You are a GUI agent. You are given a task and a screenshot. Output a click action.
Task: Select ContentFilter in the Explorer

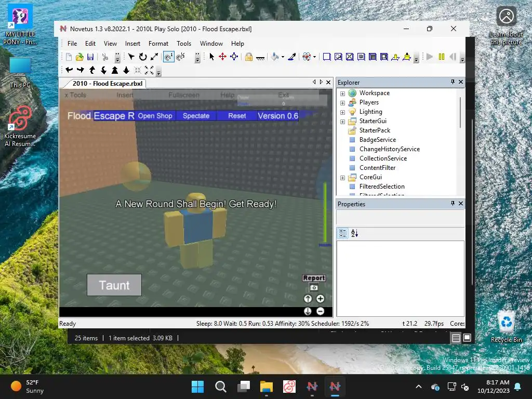(x=377, y=168)
